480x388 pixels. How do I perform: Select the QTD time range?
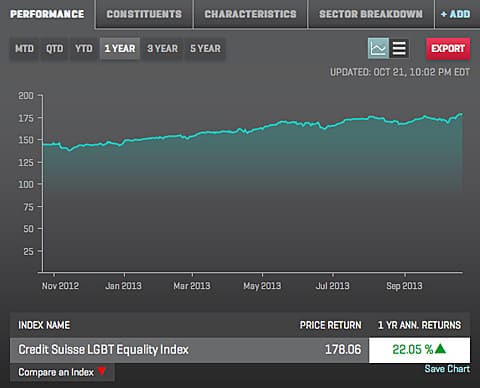coord(54,49)
